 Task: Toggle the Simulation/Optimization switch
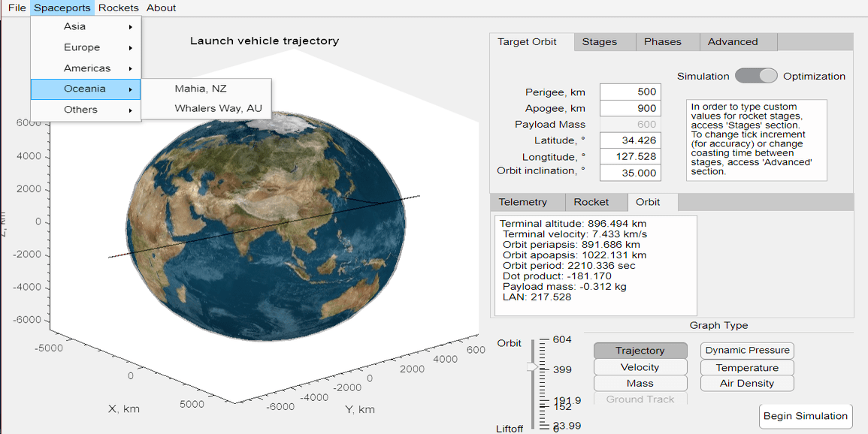757,76
